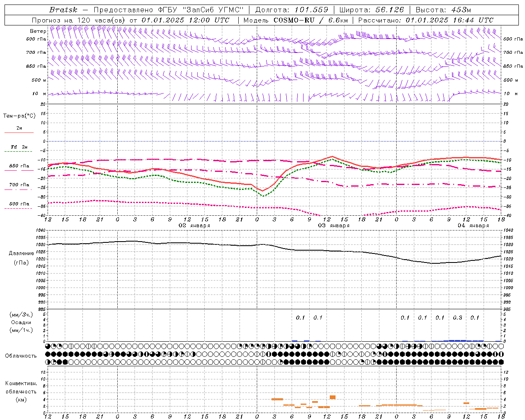Click the "03 января" date label
This screenshot has width=525, height=420.
[x=333, y=226]
